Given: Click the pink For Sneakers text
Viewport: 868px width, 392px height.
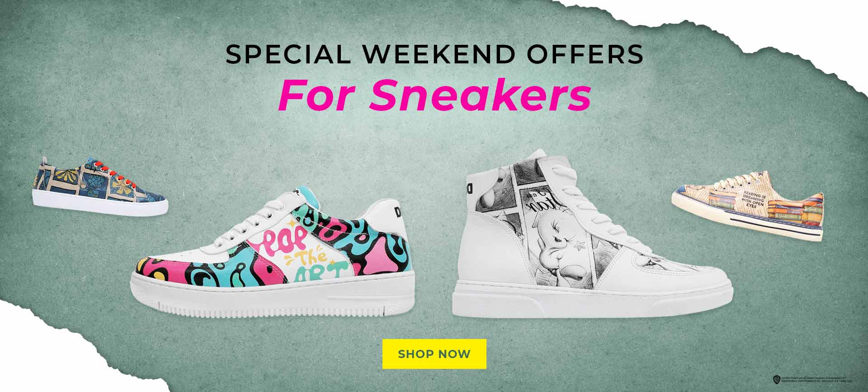Looking at the screenshot, I should coord(434,96).
